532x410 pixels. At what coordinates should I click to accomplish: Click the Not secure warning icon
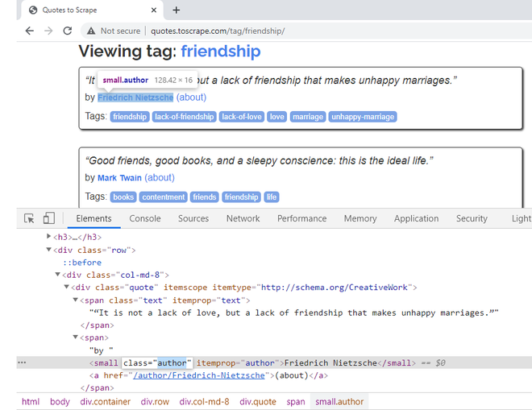[x=91, y=31]
